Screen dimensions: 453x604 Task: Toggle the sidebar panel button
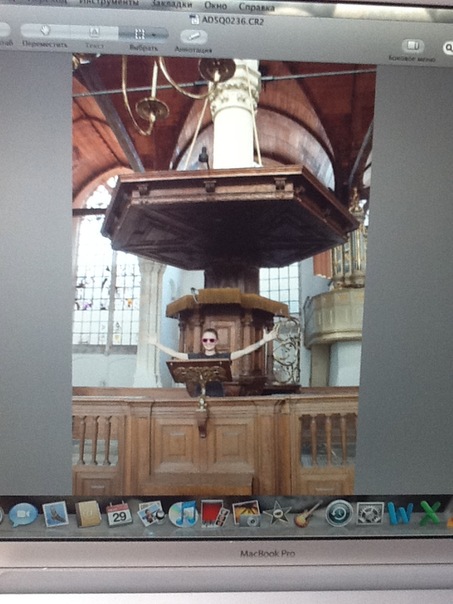pos(413,46)
